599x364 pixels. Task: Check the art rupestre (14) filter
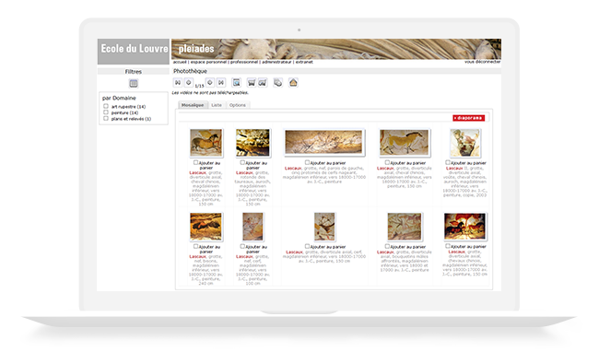pyautogui.click(x=106, y=106)
